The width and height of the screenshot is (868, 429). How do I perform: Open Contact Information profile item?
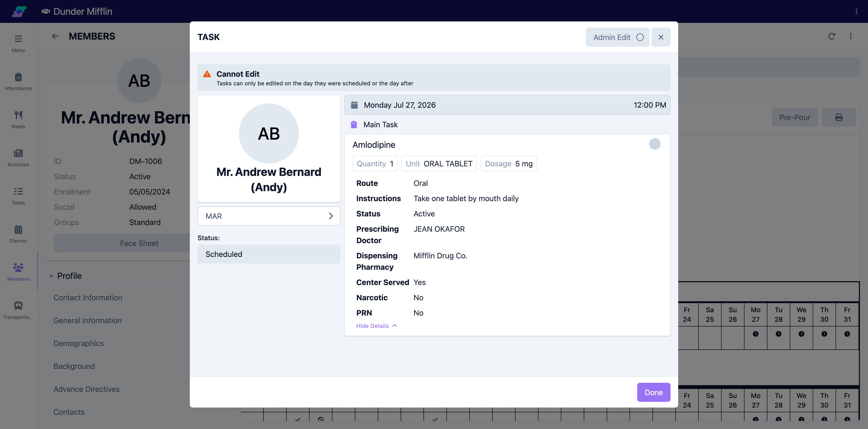tap(88, 297)
